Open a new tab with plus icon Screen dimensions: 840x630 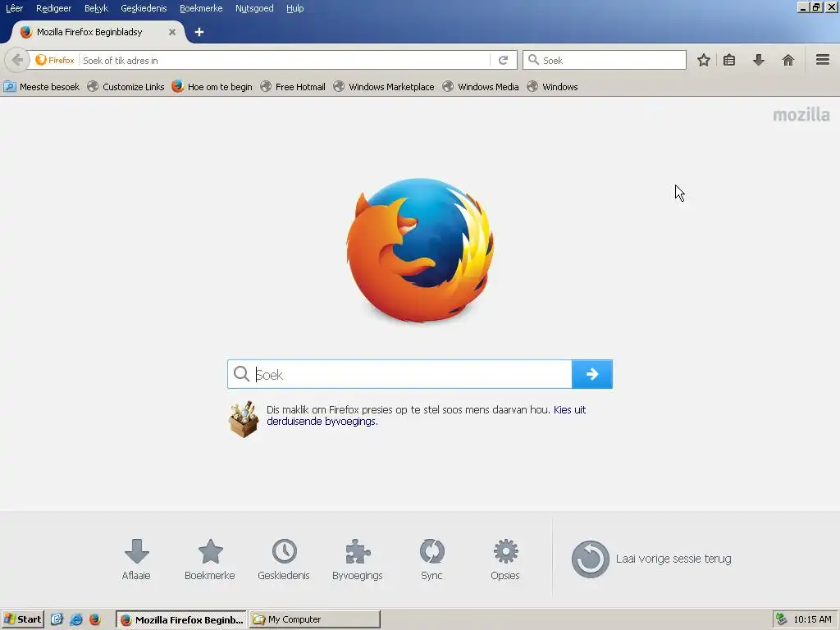point(199,32)
